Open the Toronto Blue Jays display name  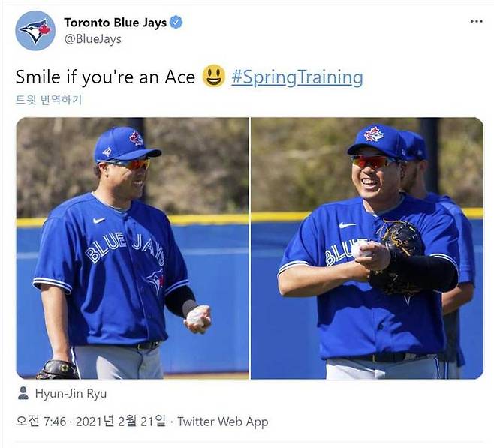(x=115, y=23)
